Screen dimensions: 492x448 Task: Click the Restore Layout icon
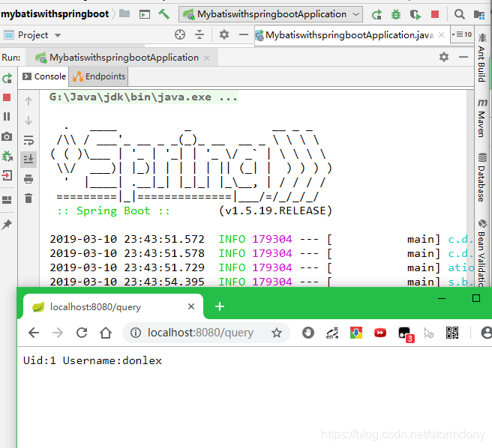[x=7, y=200]
